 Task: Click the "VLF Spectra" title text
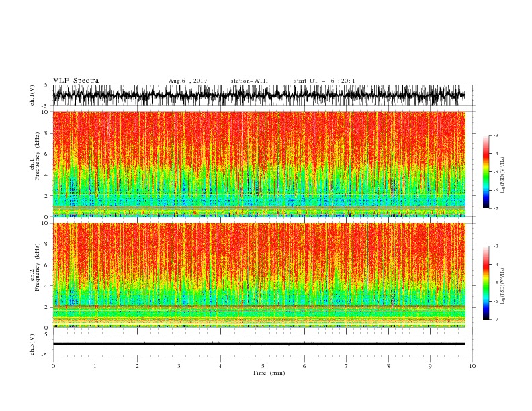click(76, 81)
